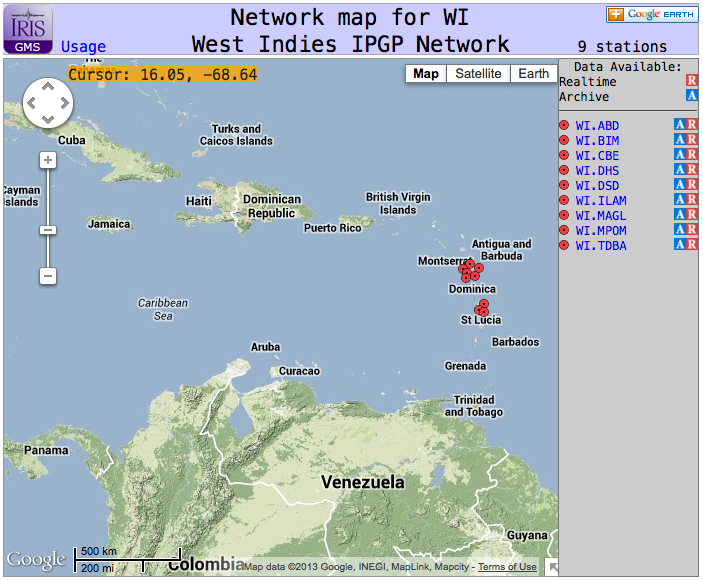Click the Jamaica map label
The image size is (703, 581).
109,224
